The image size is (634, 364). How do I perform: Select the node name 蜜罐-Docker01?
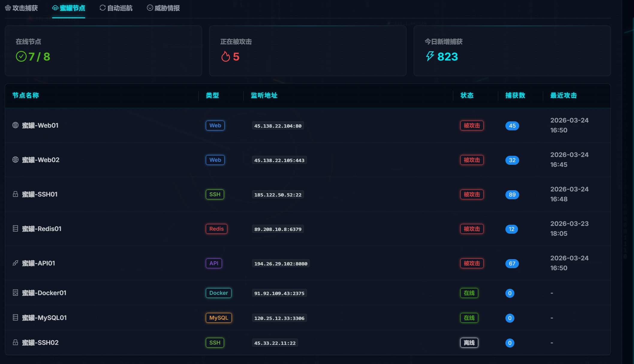click(44, 293)
